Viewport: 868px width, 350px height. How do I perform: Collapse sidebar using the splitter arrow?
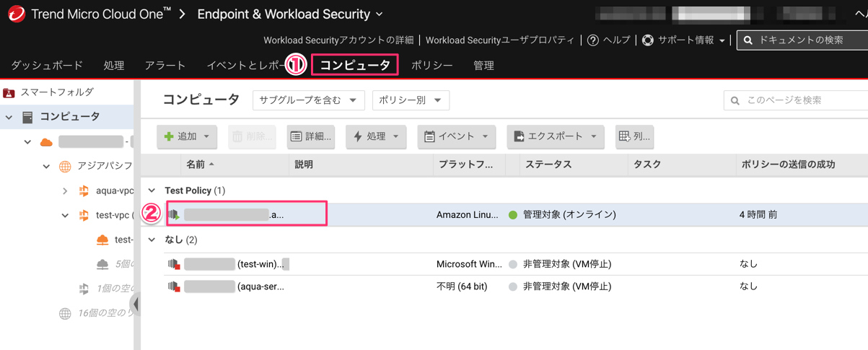(x=135, y=305)
